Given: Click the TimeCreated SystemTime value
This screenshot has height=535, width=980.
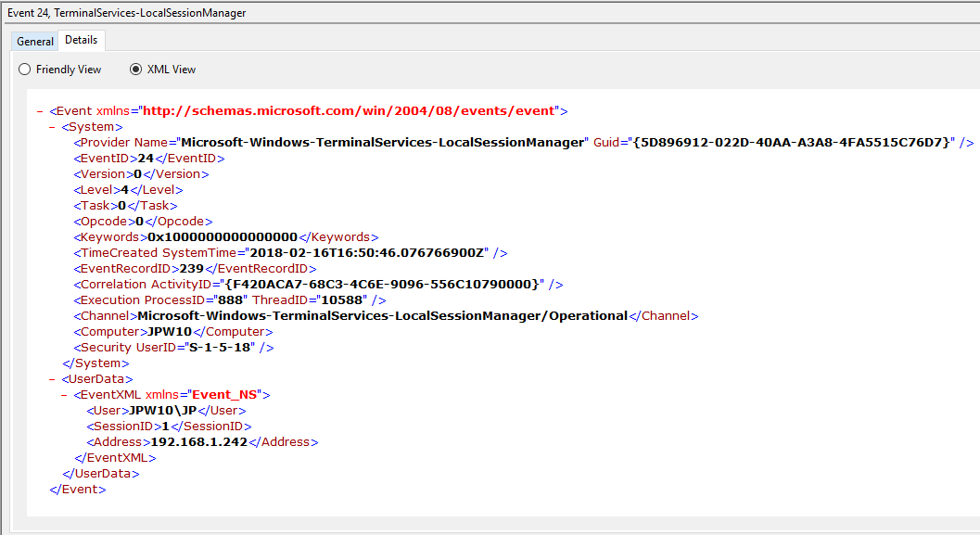Looking at the screenshot, I should coord(367,252).
